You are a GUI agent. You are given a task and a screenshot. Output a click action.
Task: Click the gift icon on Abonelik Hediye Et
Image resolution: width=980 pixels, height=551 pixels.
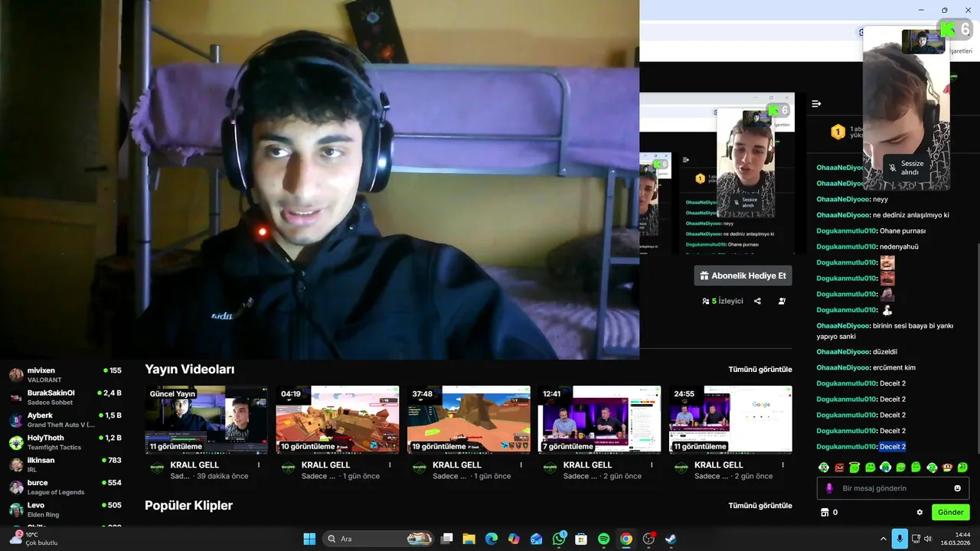[x=704, y=275]
